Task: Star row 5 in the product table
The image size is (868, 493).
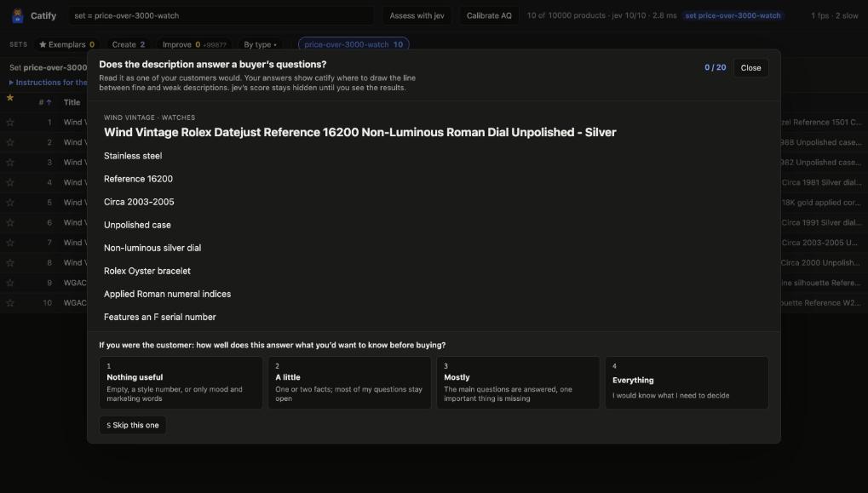Action: click(10, 203)
